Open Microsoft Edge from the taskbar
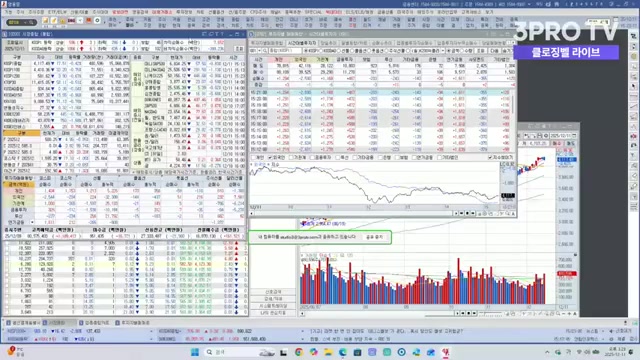Viewport: 640px width, 360px height. tap(343, 352)
